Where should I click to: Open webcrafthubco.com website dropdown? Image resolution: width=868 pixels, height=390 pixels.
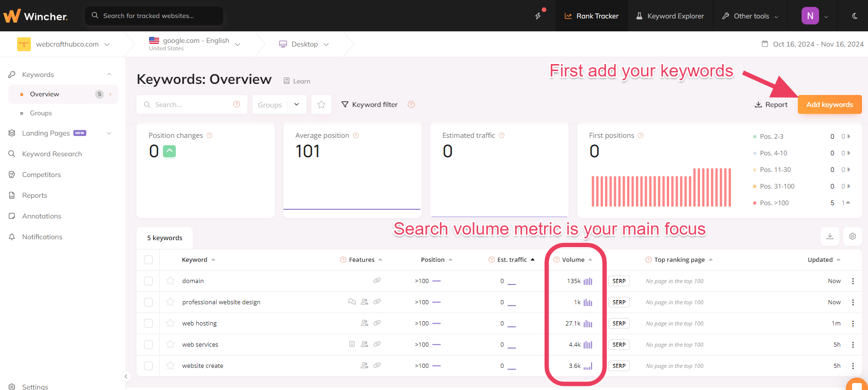(64, 44)
